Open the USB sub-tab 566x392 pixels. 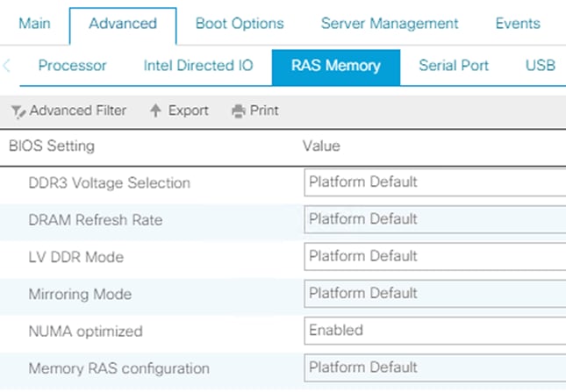pyautogui.click(x=540, y=66)
